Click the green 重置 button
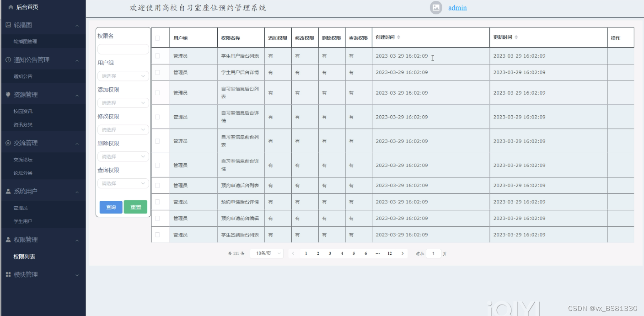The width and height of the screenshot is (644, 316). pyautogui.click(x=135, y=207)
